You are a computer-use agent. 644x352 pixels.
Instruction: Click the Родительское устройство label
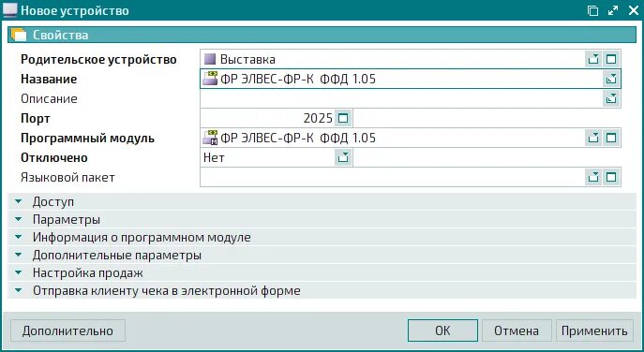(x=98, y=60)
